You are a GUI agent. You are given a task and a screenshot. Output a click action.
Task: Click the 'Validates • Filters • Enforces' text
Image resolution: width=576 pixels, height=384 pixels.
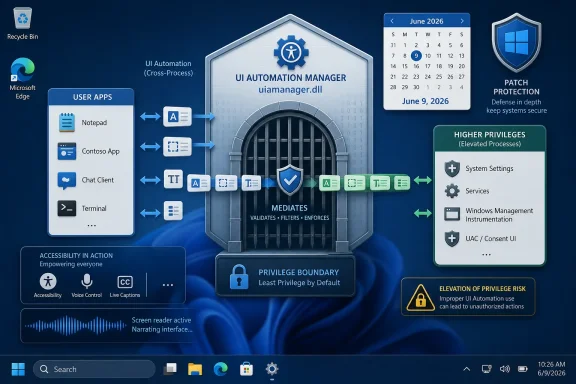tap(289, 218)
